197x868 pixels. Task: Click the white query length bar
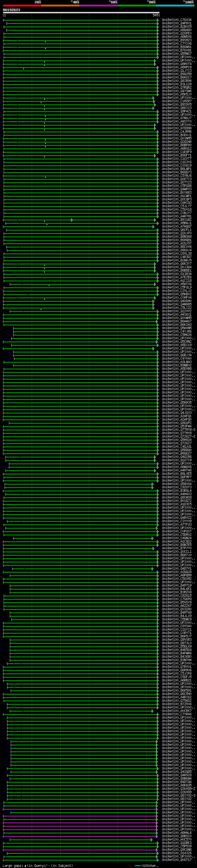click(81, 12)
